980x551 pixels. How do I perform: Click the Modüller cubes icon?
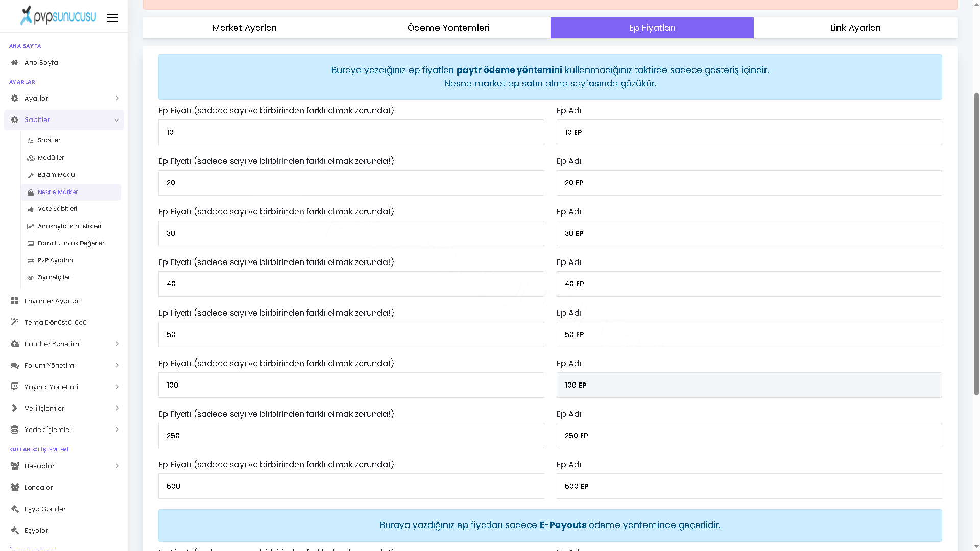tap(31, 158)
